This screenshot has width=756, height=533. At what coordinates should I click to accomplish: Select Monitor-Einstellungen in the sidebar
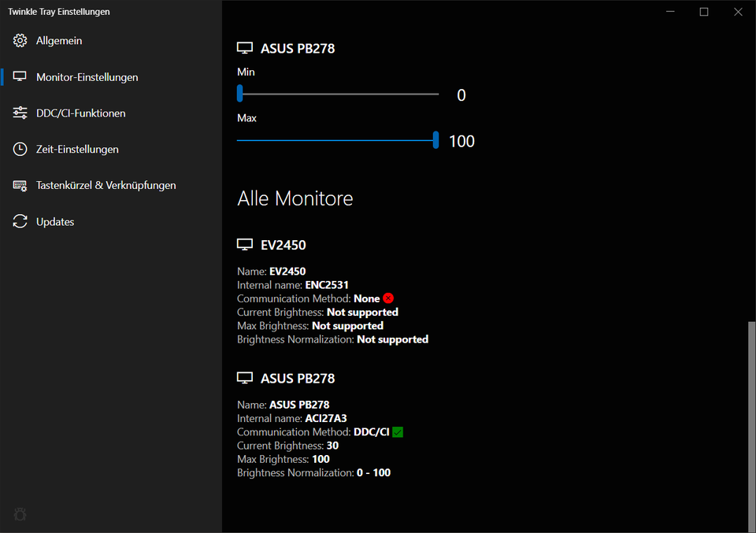pos(111,76)
